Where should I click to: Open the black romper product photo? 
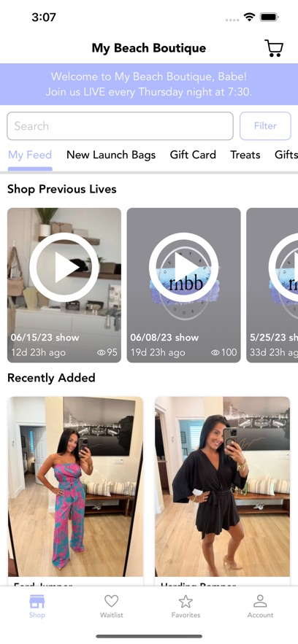click(222, 486)
